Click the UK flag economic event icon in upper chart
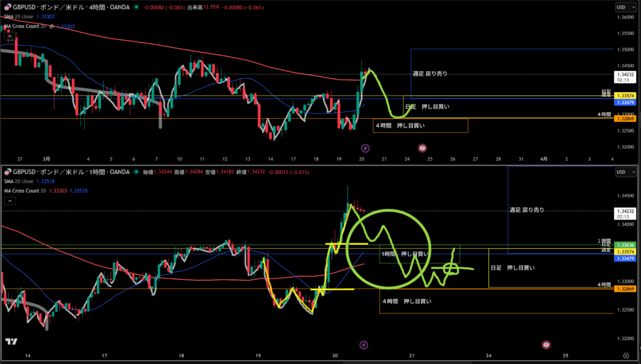Image resolution: width=641 pixels, height=364 pixels. [x=423, y=148]
